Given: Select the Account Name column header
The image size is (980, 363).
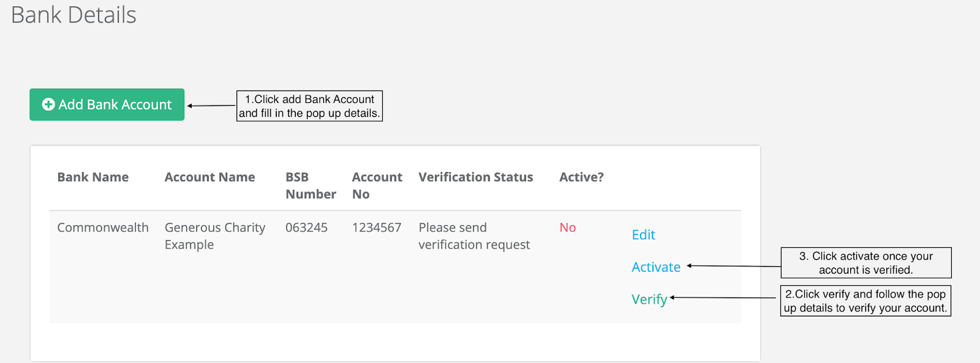Looking at the screenshot, I should [x=209, y=178].
